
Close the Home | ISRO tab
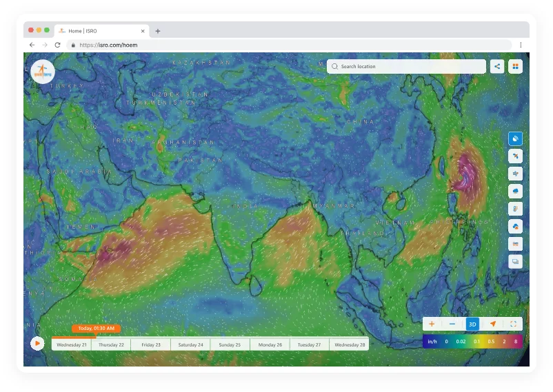pyautogui.click(x=143, y=31)
